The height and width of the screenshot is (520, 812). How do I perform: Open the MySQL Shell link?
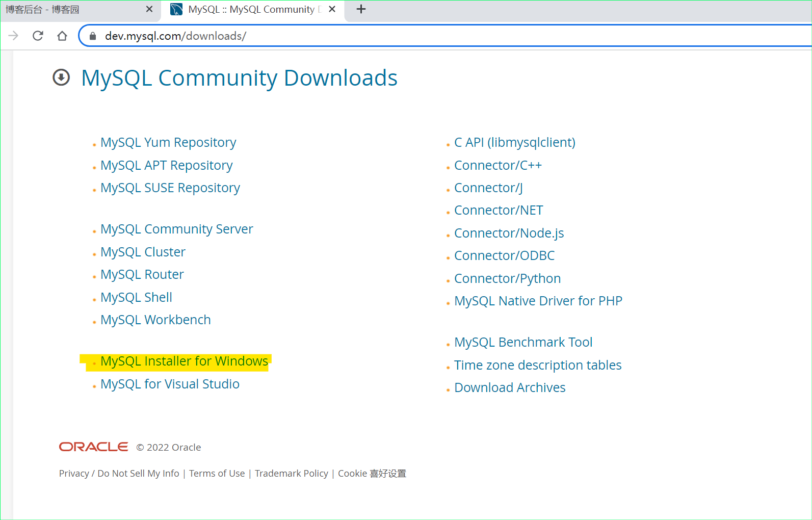click(136, 297)
